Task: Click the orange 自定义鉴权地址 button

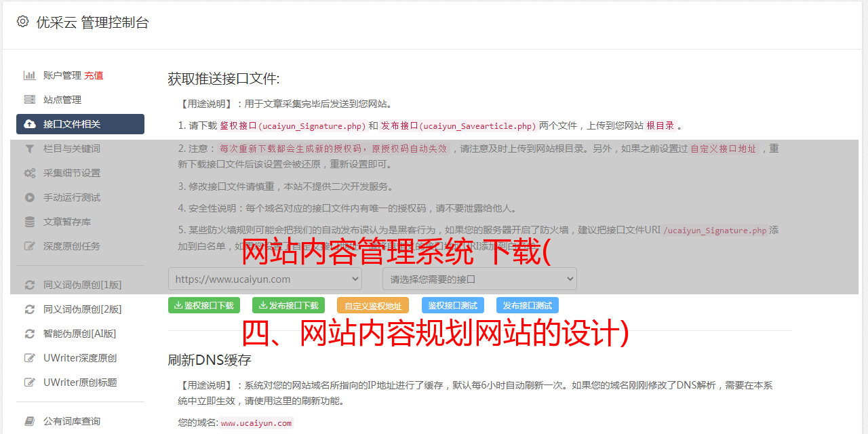Action: click(373, 305)
